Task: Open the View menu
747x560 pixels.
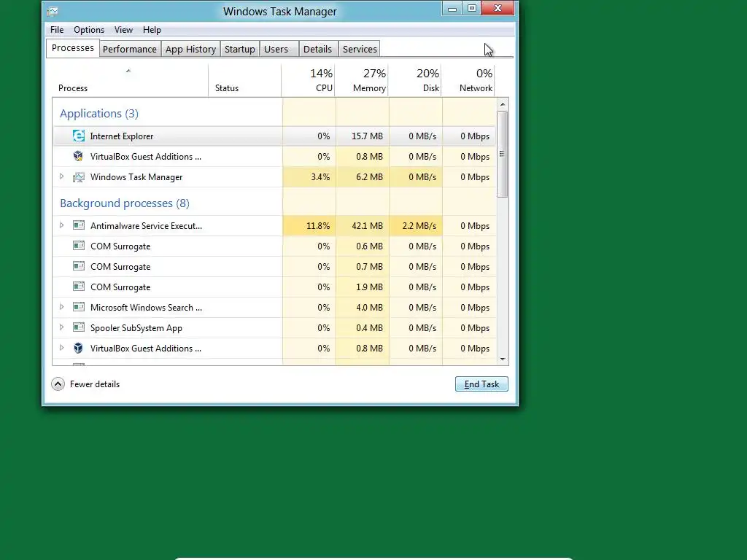Action: click(123, 29)
